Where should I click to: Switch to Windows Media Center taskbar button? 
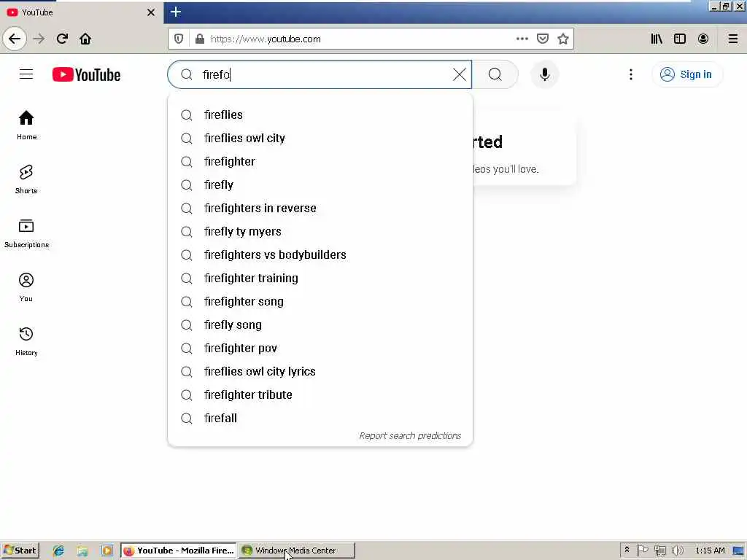pos(297,551)
